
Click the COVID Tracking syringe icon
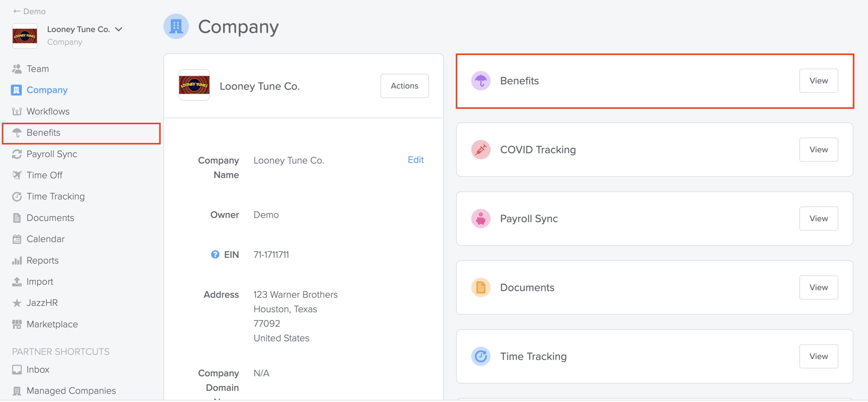[481, 150]
